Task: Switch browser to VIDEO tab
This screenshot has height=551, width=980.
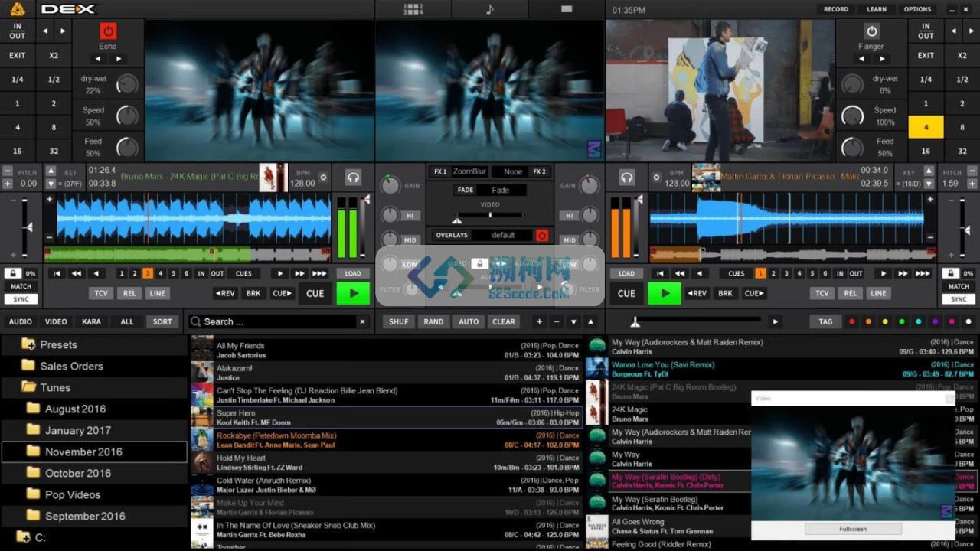Action: pos(56,321)
